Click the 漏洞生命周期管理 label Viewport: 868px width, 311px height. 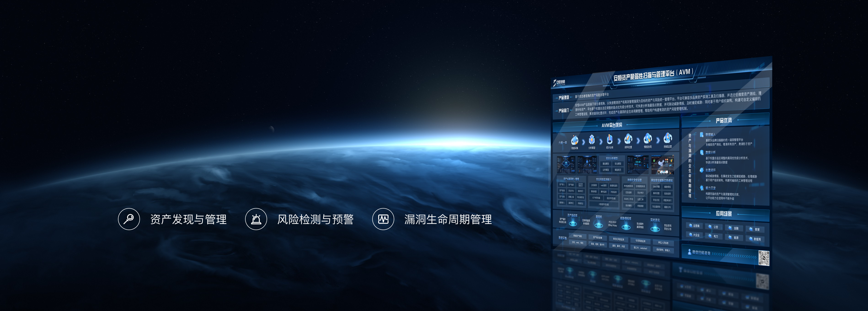pos(448,219)
